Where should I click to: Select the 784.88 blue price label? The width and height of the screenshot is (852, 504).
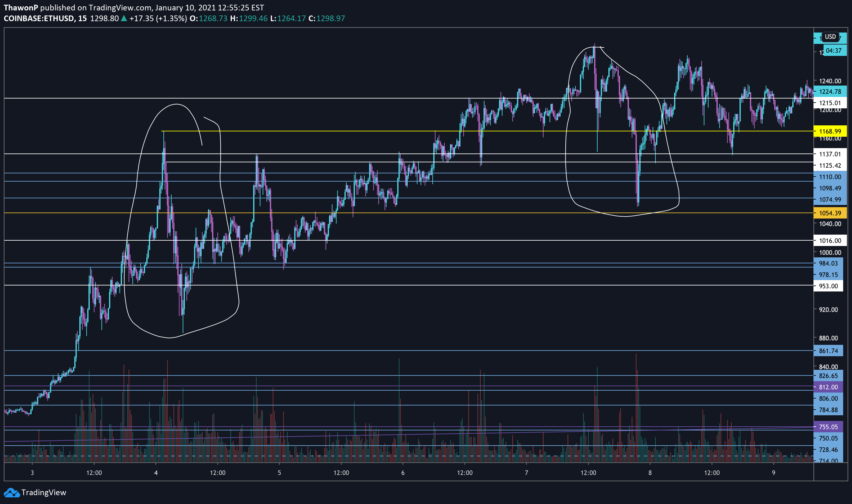829,410
